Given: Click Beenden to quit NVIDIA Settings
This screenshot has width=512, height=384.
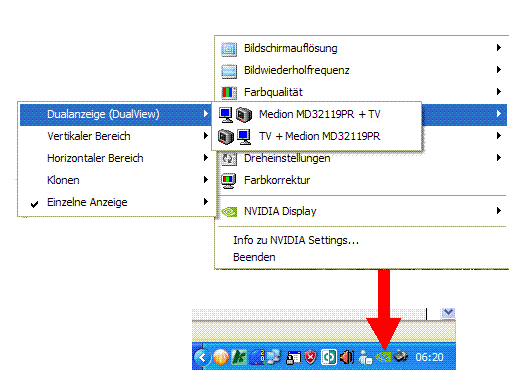Looking at the screenshot, I should (254, 257).
